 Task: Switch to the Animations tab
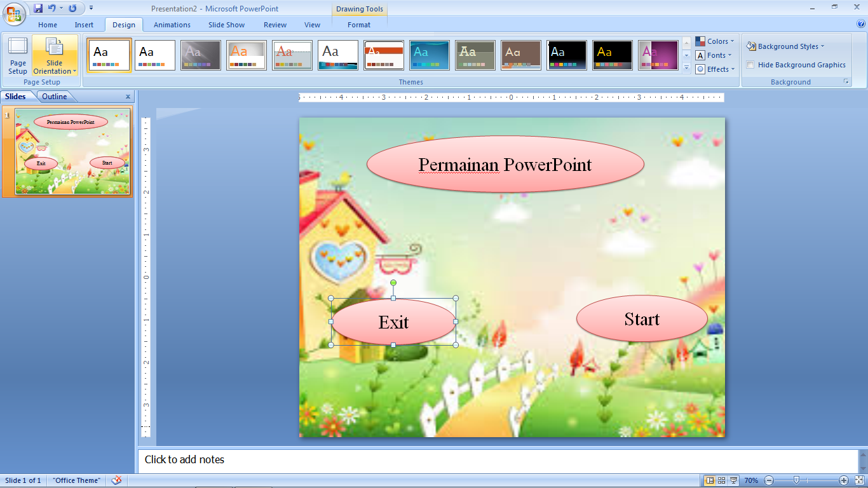[172, 25]
